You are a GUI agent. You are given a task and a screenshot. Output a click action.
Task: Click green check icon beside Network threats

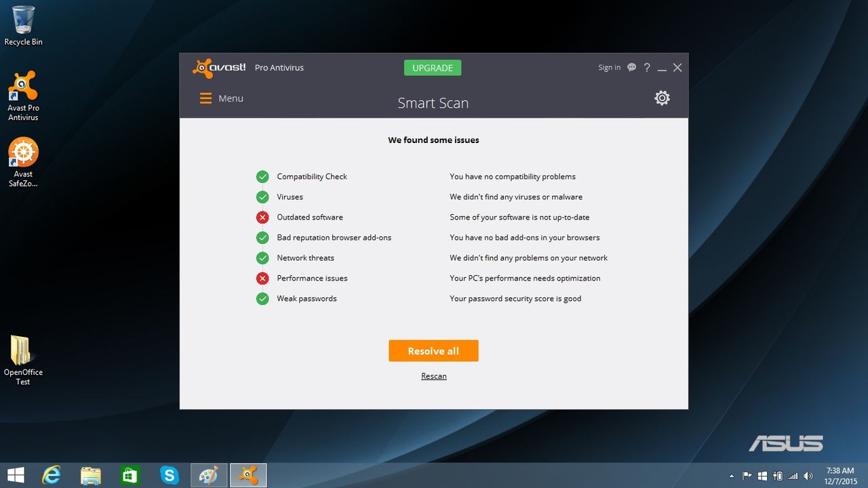click(262, 258)
